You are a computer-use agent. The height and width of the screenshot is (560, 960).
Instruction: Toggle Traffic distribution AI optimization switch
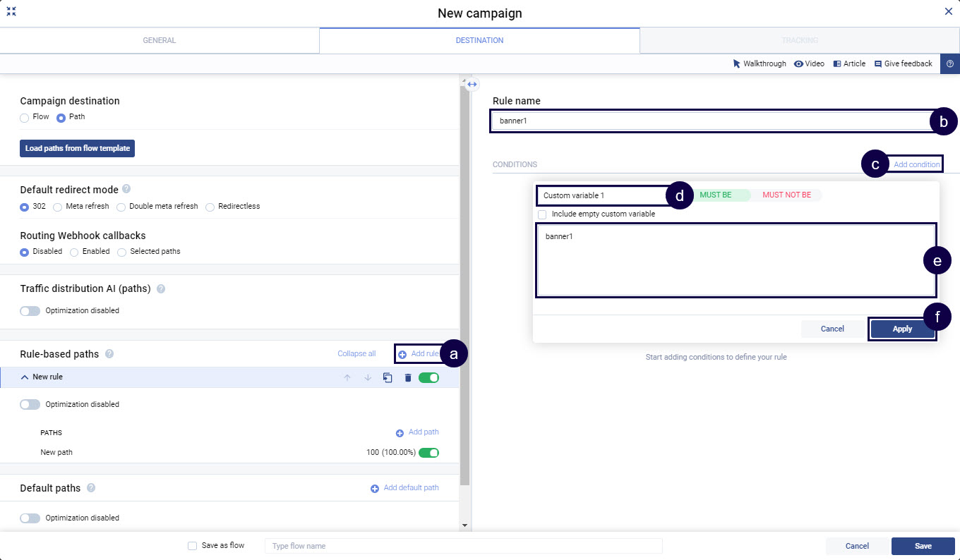(x=30, y=310)
